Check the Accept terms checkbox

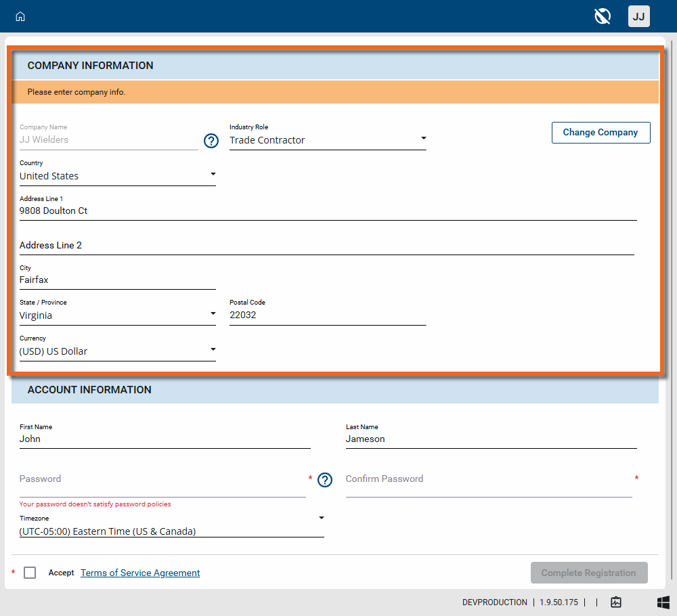tap(30, 573)
